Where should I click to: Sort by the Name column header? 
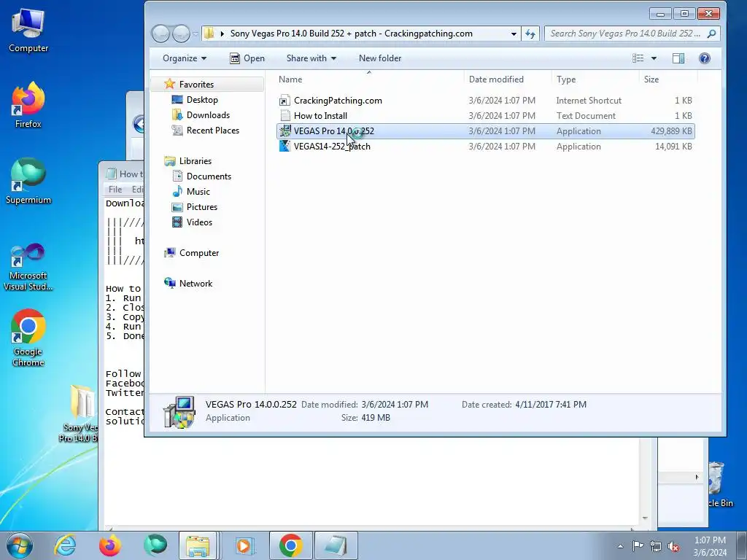click(368, 79)
